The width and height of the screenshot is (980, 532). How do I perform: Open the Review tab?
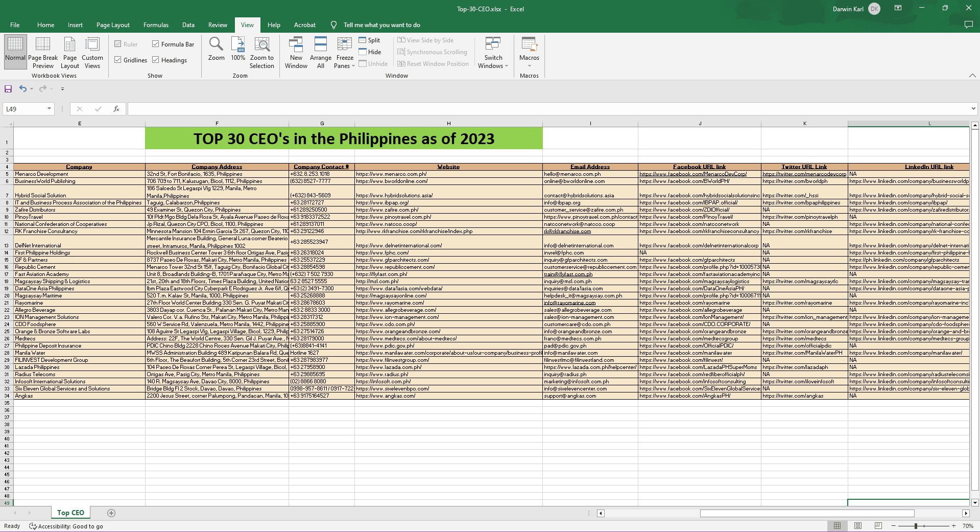[218, 25]
